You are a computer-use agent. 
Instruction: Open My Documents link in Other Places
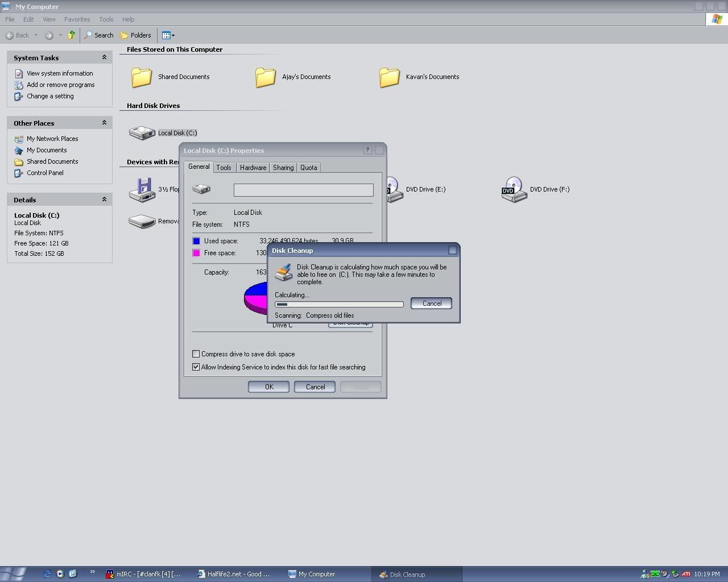pos(47,150)
